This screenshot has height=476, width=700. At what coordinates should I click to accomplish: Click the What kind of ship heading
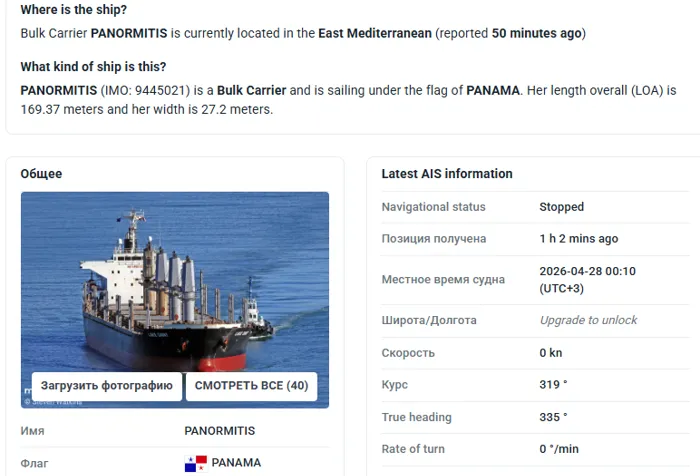(93, 67)
